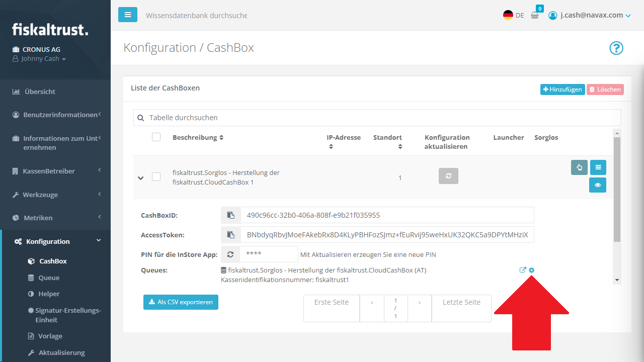Click the fiskaltrust logo
Viewport: 644px width, 362px height.
50,29
